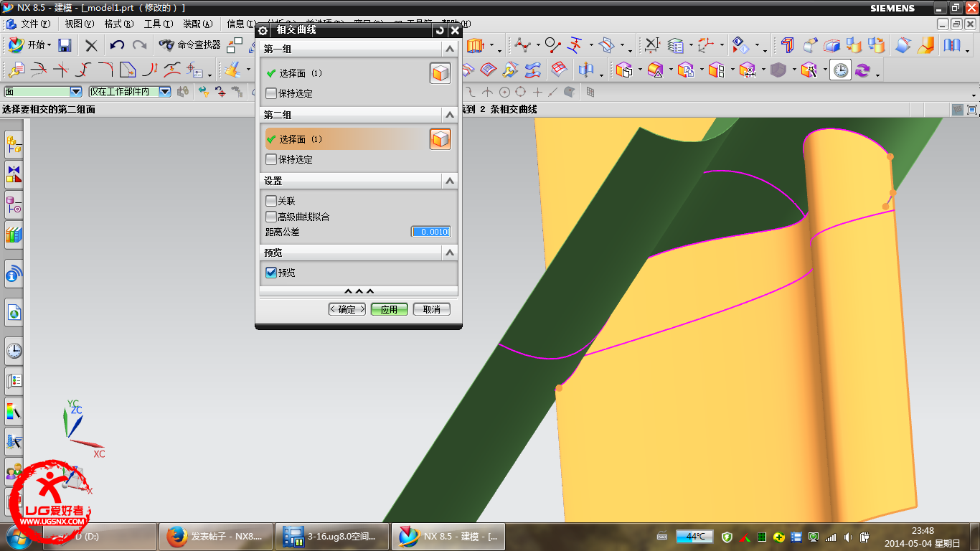Open the 信息 menu
This screenshot has width=980, height=551.
click(240, 24)
